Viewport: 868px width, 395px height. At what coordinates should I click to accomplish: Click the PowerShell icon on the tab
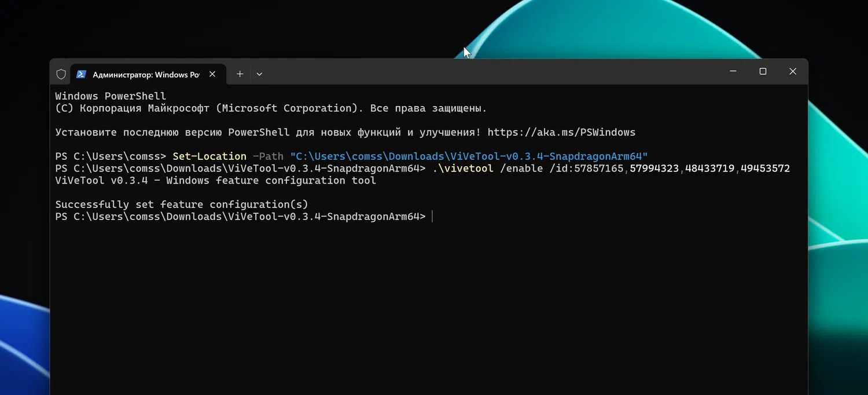click(x=82, y=74)
